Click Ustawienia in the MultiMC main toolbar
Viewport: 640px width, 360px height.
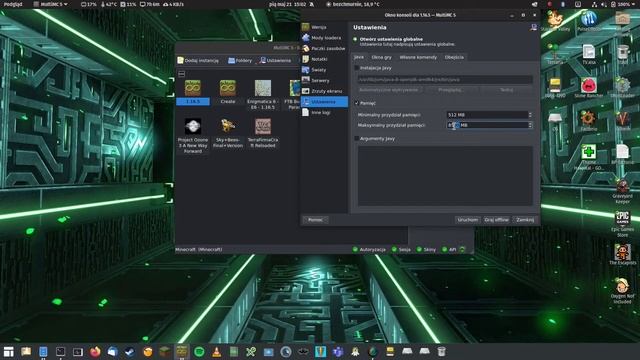tap(276, 60)
